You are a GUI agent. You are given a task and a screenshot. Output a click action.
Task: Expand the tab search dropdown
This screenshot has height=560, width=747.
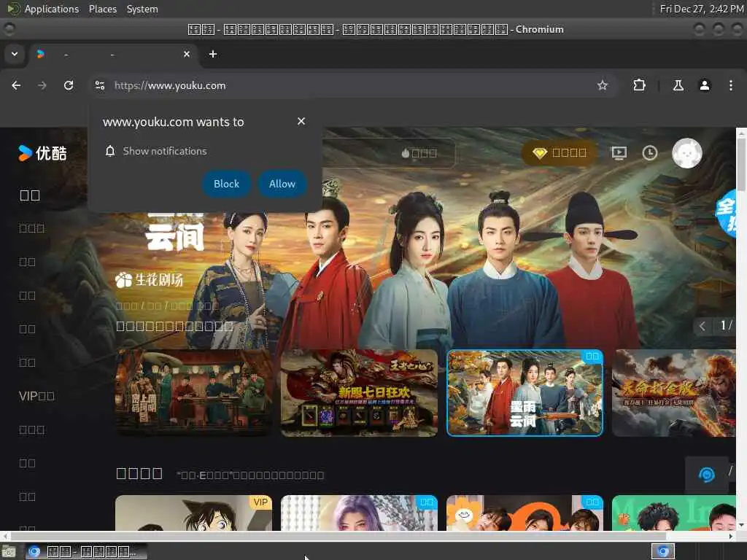tap(15, 54)
